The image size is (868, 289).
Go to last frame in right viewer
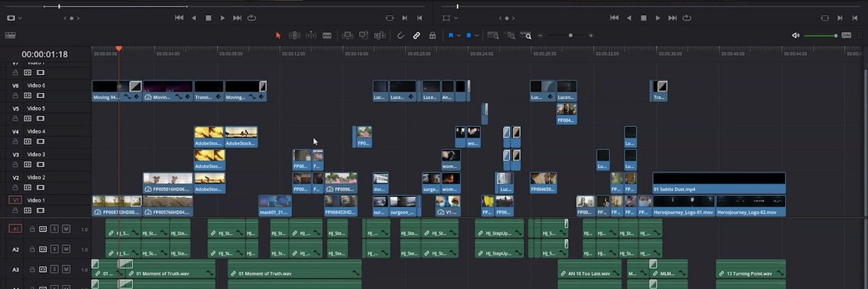tap(672, 18)
